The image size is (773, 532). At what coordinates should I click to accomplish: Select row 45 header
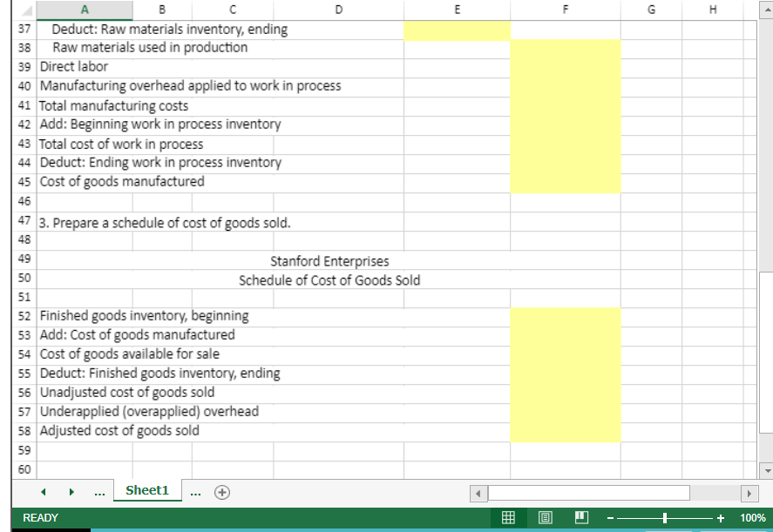[x=24, y=182]
